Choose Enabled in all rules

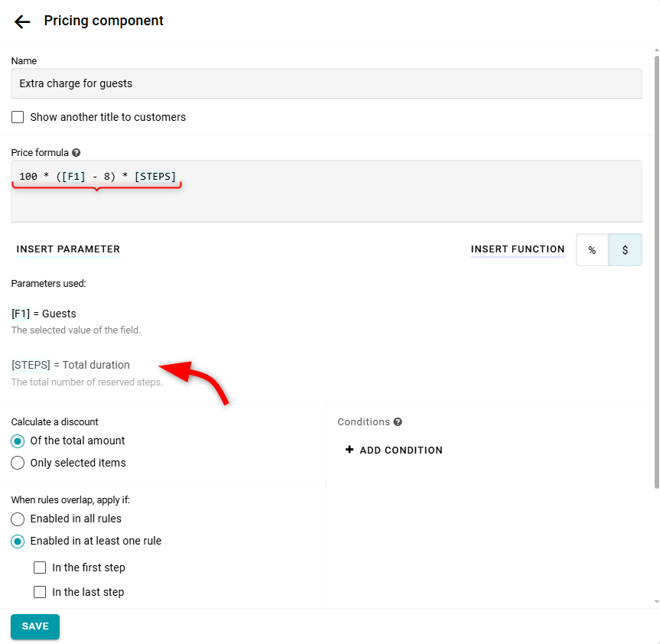[x=18, y=519]
